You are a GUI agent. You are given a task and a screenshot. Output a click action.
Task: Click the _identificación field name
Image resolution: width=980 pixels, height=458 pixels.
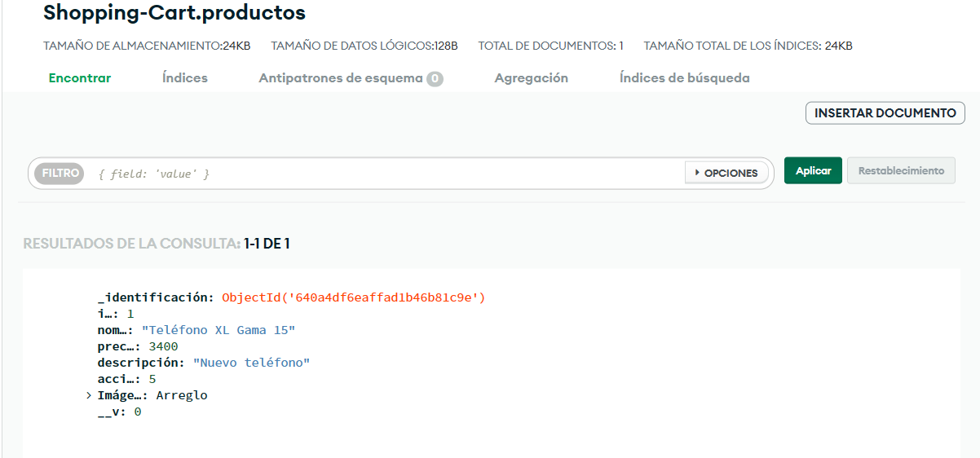pos(154,297)
